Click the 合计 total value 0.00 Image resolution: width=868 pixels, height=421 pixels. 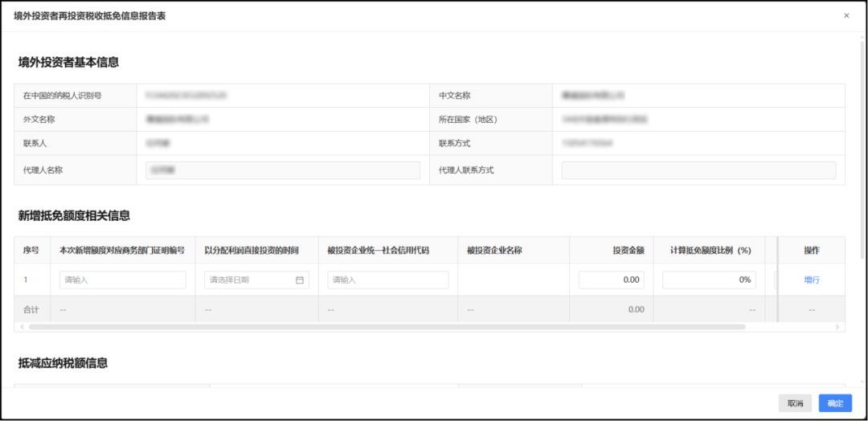pyautogui.click(x=636, y=310)
